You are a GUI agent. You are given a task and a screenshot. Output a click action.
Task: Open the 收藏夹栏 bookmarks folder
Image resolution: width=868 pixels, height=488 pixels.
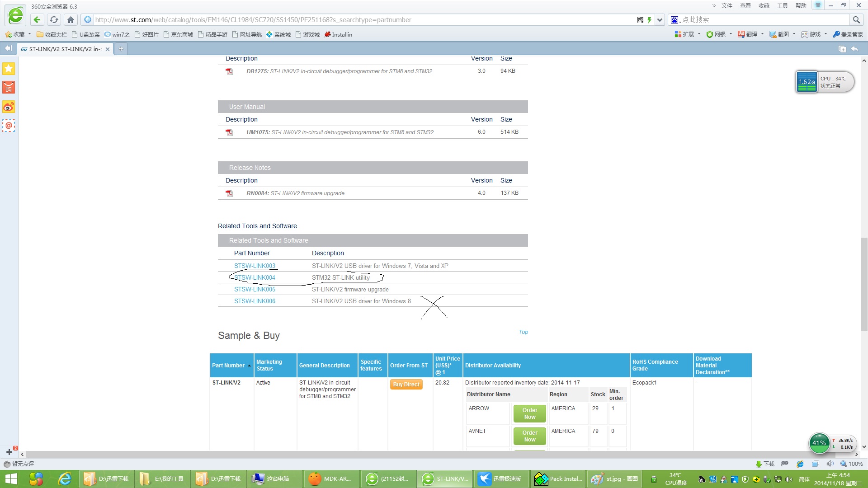click(52, 34)
